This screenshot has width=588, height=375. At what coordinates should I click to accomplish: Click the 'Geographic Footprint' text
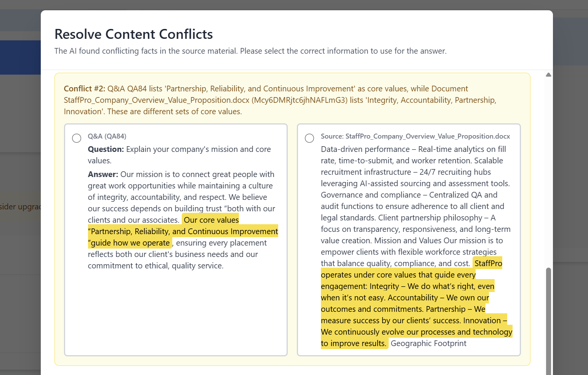428,343
